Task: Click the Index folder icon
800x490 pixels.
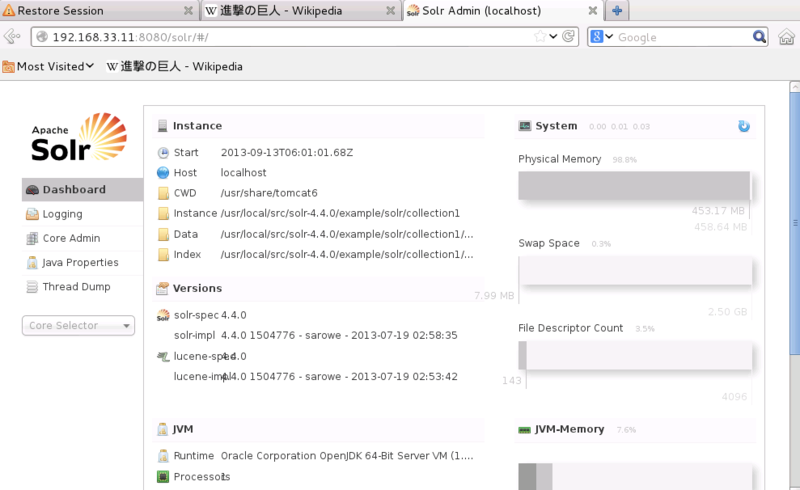Action: (x=163, y=254)
